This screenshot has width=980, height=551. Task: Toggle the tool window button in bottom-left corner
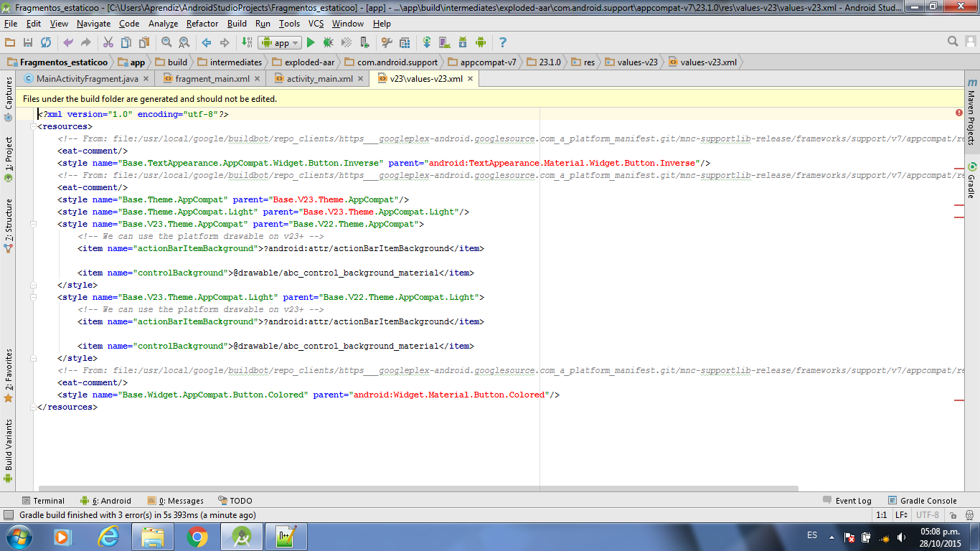(9, 515)
